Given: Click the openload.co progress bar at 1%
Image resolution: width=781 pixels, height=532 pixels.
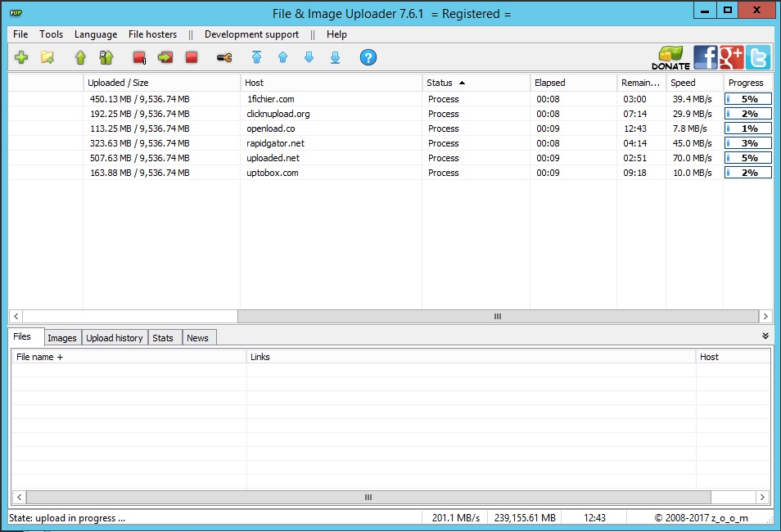Looking at the screenshot, I should tap(748, 128).
